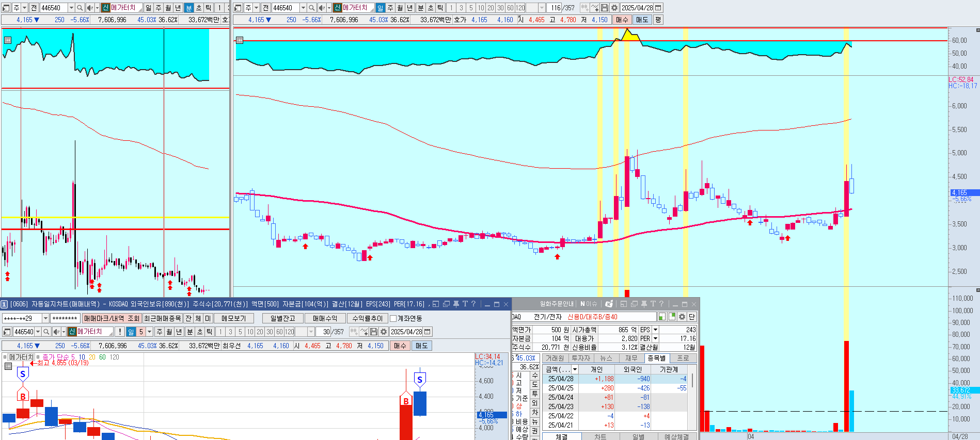Click the search magnifier in the 0606 window toolbar
The width and height of the screenshot is (980, 440).
coord(46,332)
